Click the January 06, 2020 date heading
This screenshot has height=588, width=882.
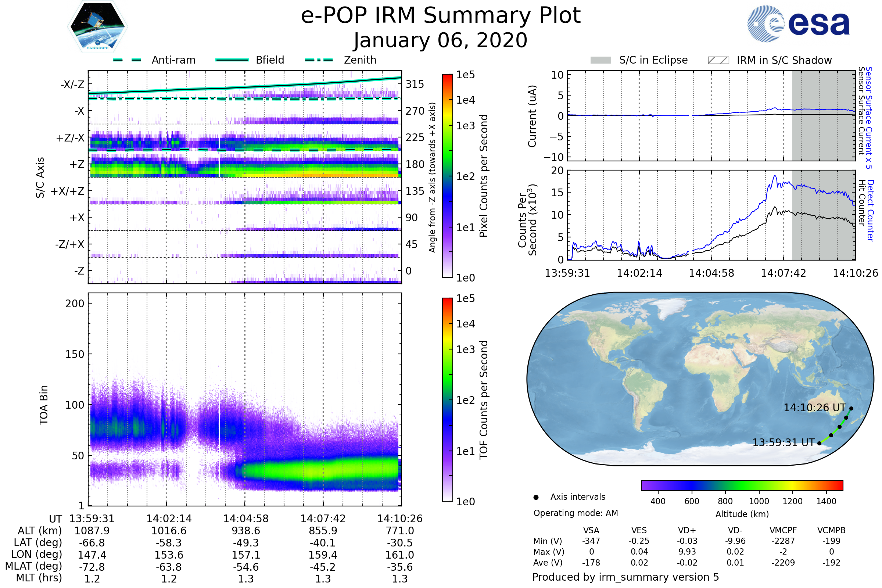point(441,40)
